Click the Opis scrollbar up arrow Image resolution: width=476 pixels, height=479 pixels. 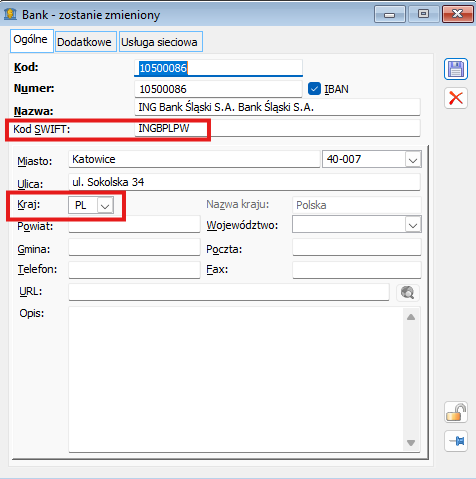click(411, 317)
